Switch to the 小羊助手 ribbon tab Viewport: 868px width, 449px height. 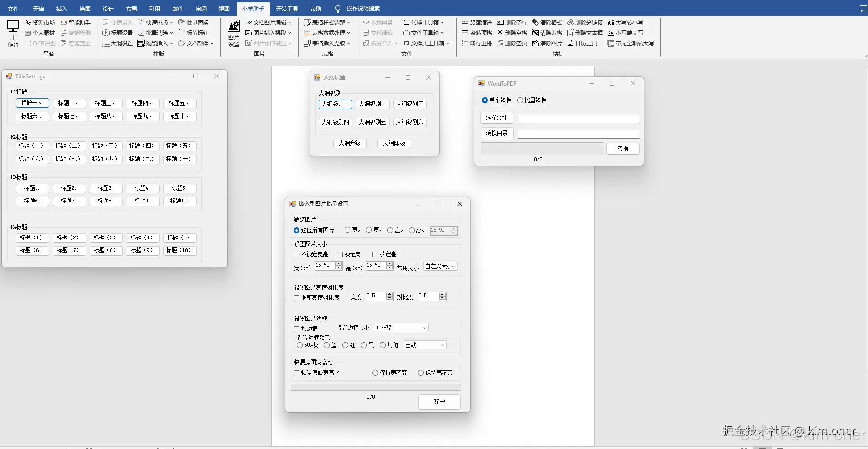click(253, 8)
